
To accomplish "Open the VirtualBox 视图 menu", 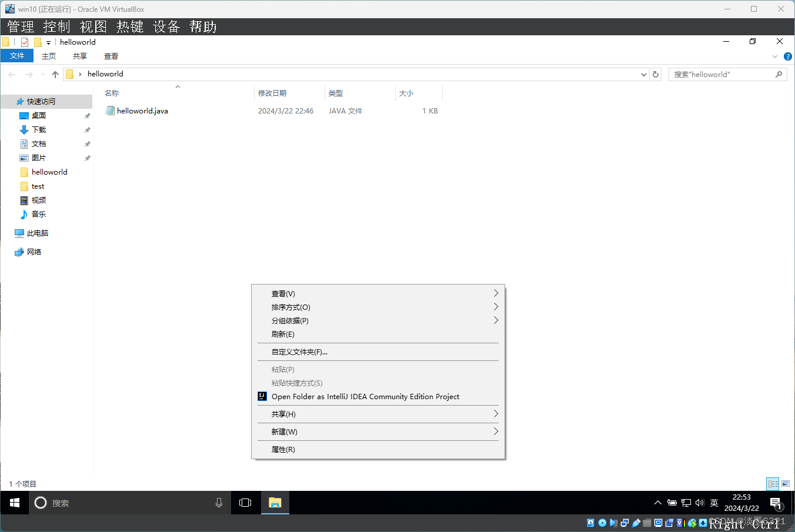I will coord(93,26).
